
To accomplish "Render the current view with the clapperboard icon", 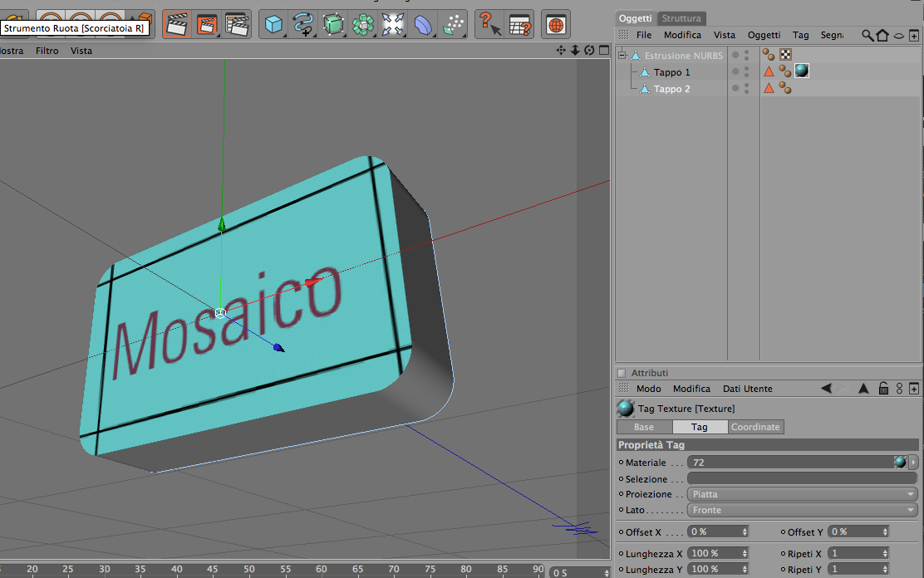I will pyautogui.click(x=177, y=25).
